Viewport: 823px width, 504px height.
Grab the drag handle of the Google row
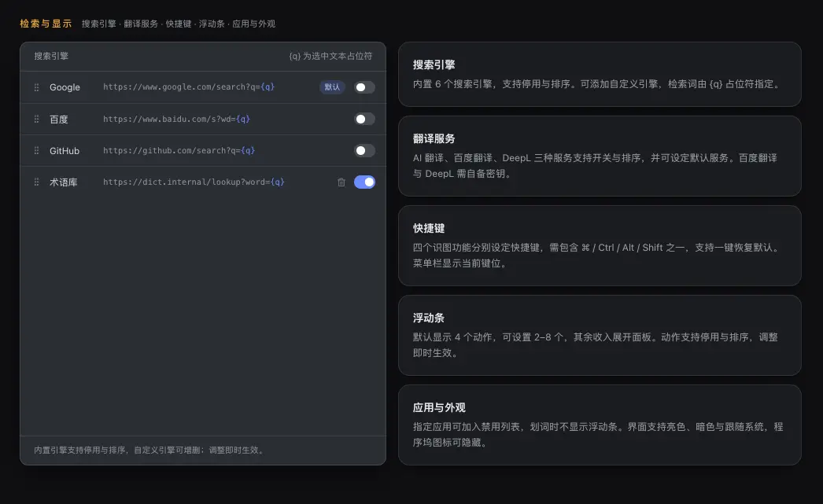coord(36,87)
